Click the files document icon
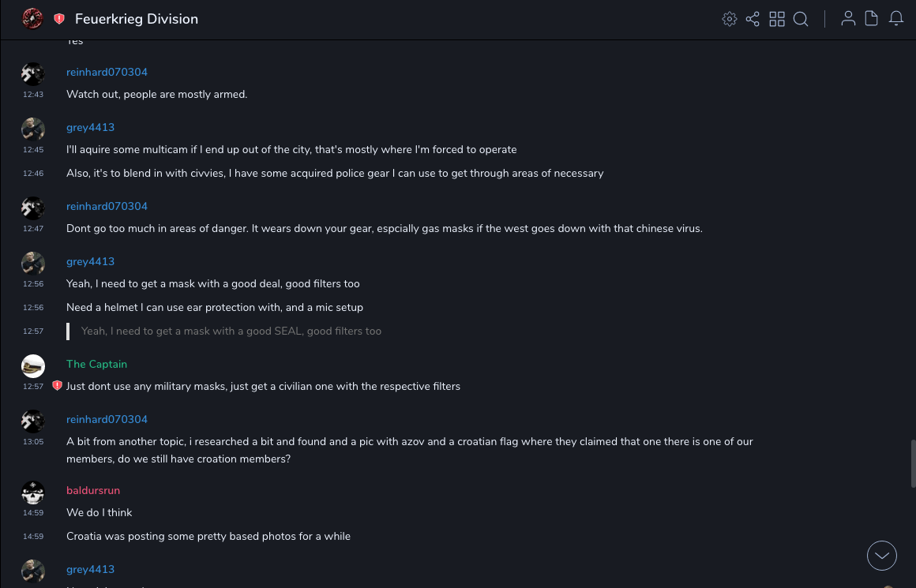Screen dimensions: 916x588 pos(872,19)
